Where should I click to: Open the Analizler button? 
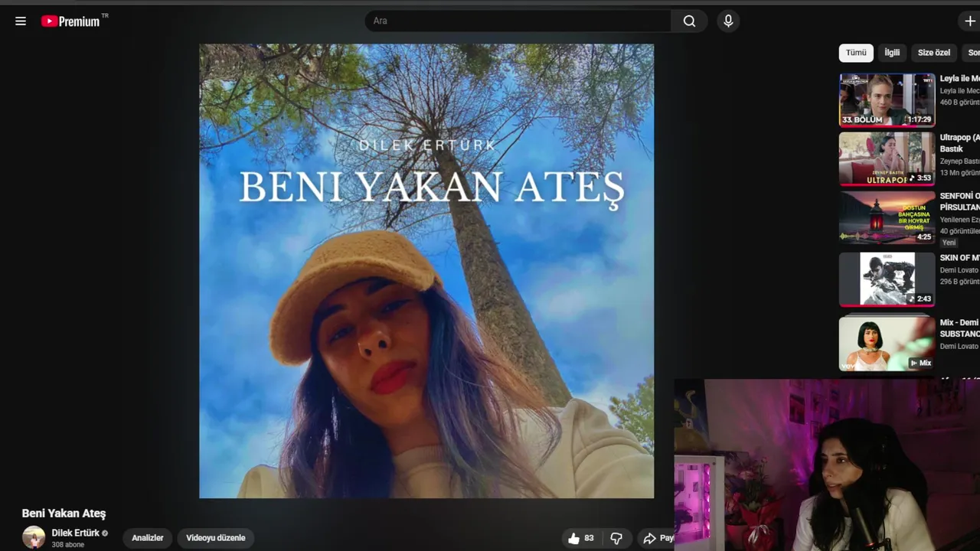148,538
